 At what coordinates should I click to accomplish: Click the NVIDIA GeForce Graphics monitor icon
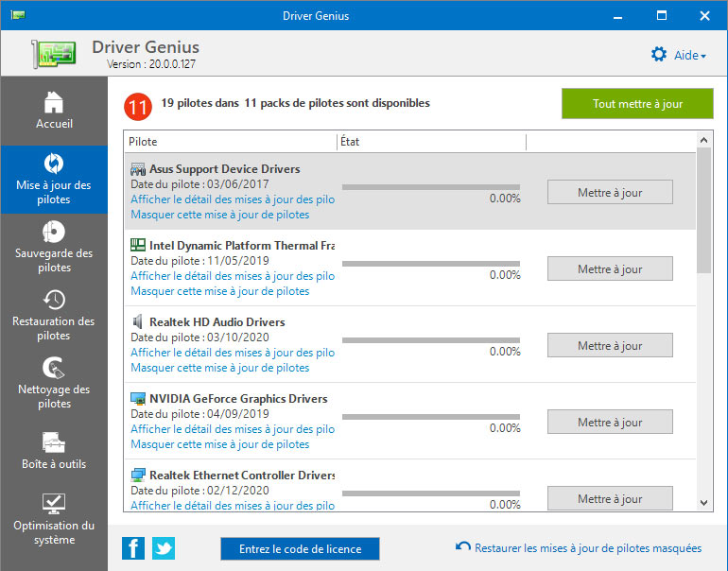point(138,398)
